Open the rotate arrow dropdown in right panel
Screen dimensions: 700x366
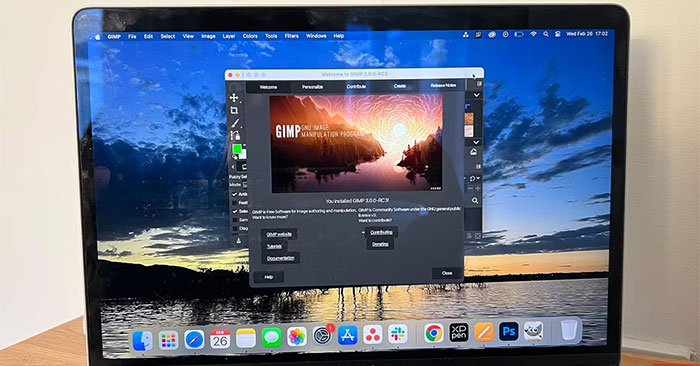click(x=474, y=179)
